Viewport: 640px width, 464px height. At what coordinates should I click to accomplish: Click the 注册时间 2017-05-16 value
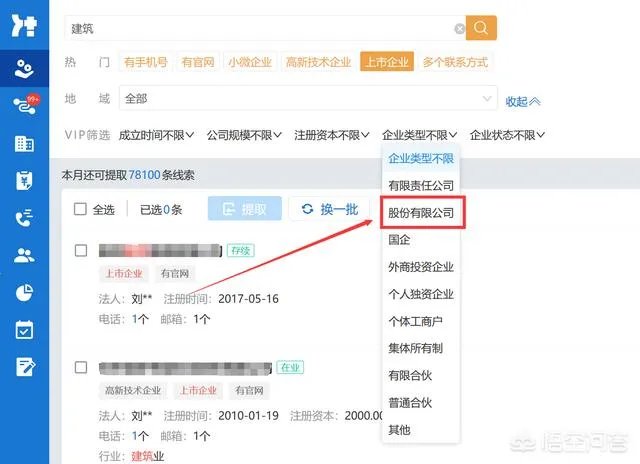tap(248, 299)
